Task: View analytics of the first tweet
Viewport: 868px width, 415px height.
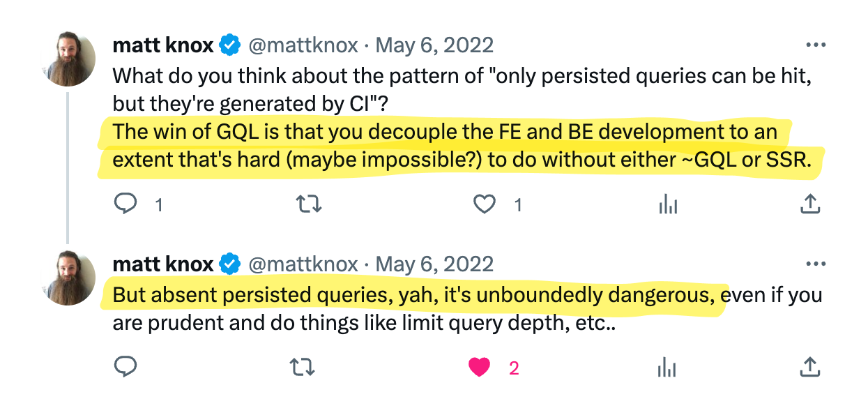Action: pos(668,204)
